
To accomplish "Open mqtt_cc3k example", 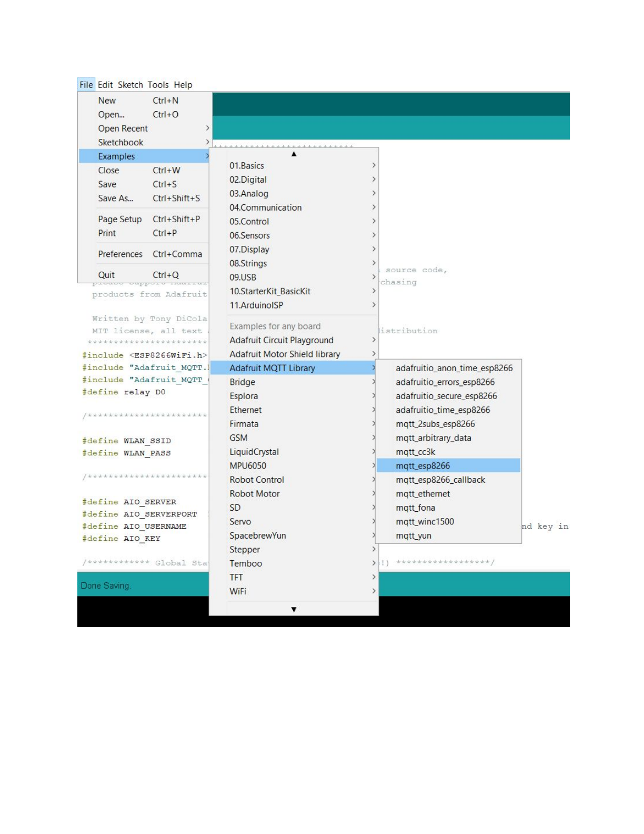I will click(448, 452).
